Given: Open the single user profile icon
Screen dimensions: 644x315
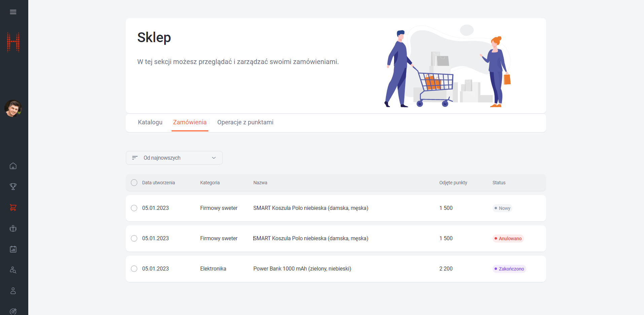Looking at the screenshot, I should pos(13,291).
